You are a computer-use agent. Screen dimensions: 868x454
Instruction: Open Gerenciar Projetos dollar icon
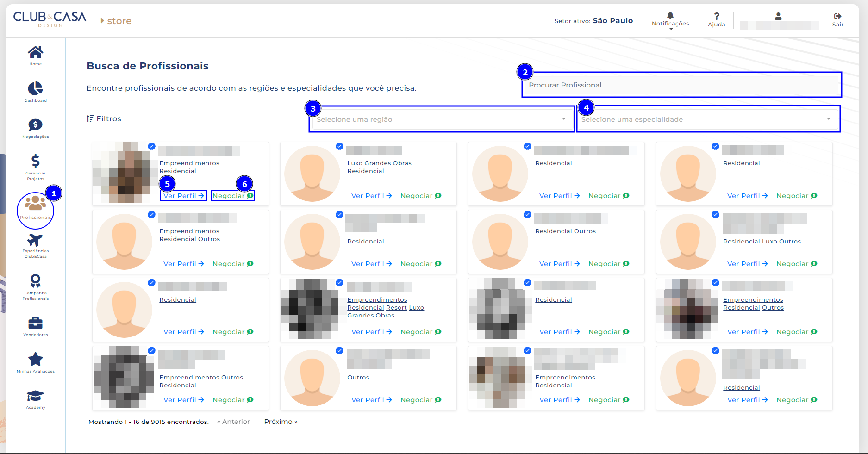coord(35,161)
